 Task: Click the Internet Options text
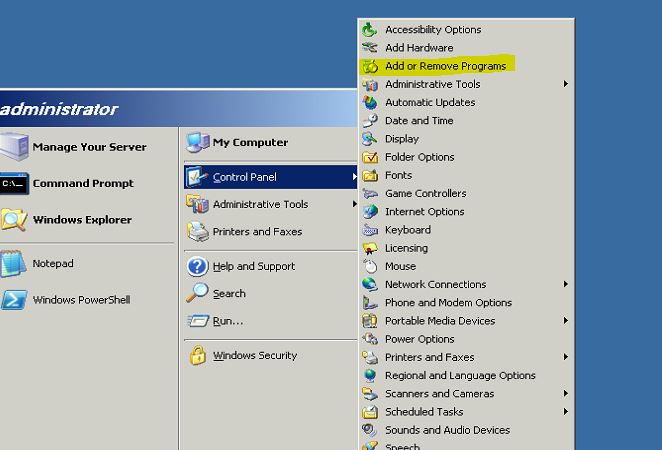[x=425, y=211]
